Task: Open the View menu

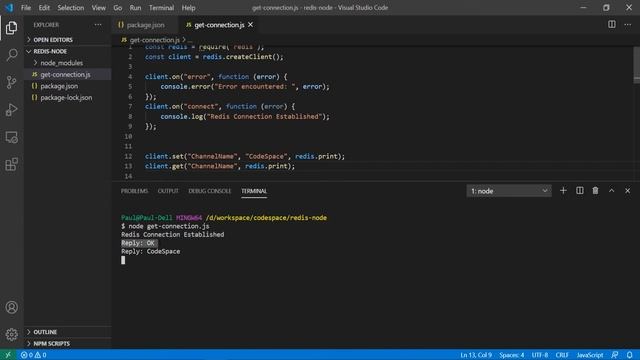Action: tap(98, 8)
